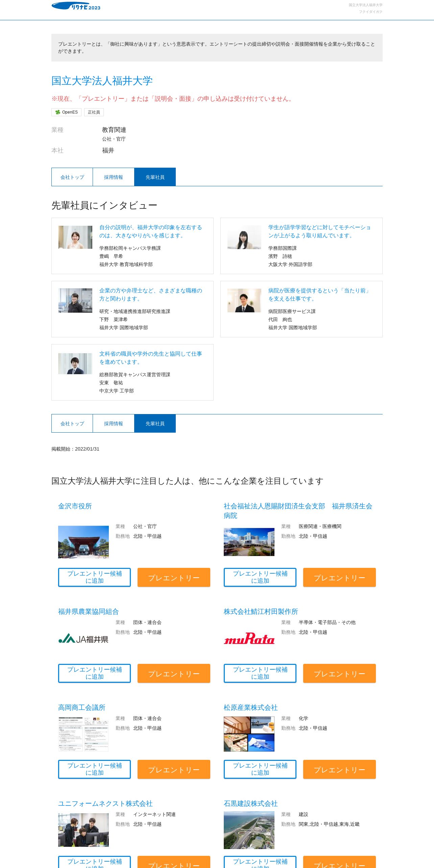This screenshot has height=868, width=434.
Task: Open 高岡商工会議所 company link
Action: pos(82,707)
